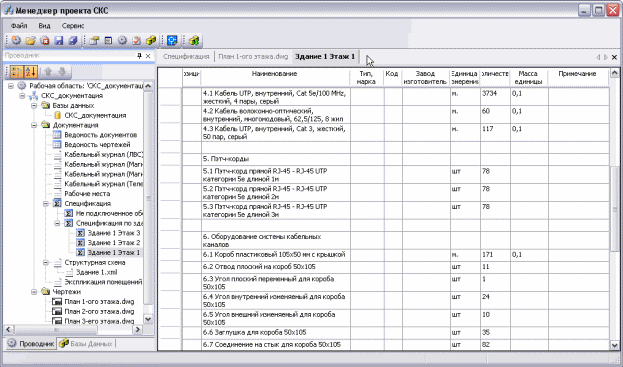Click the grey gear settings toolbar icon

click(122, 41)
